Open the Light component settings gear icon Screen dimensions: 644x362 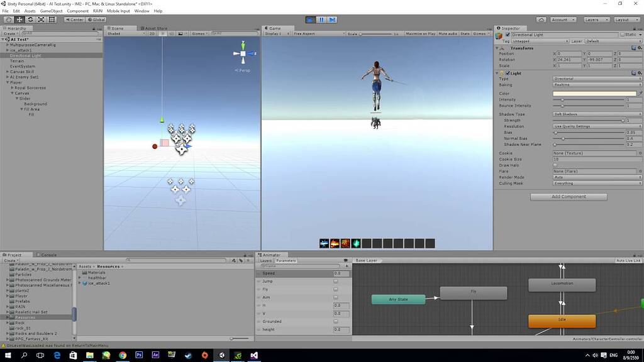click(641, 73)
